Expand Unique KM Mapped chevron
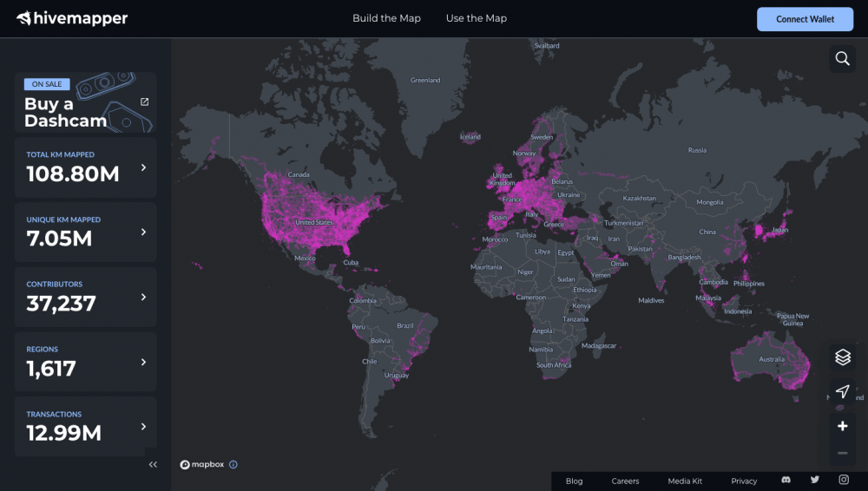The height and width of the screenshot is (491, 868). coord(143,232)
